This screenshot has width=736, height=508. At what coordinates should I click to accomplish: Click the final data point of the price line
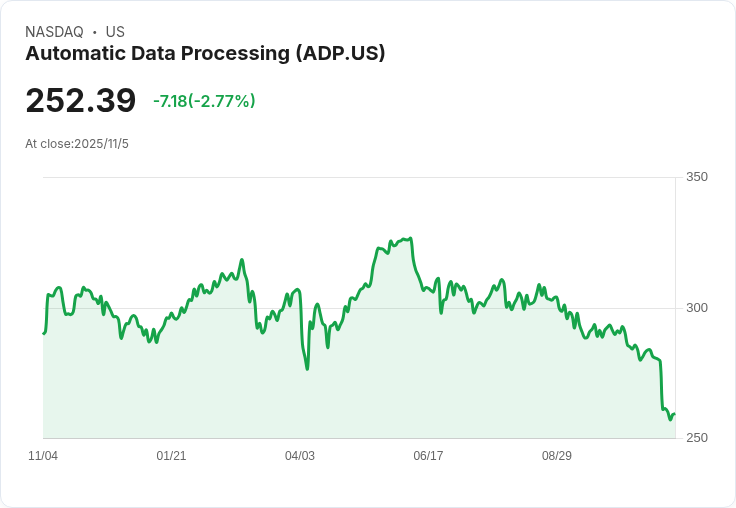(x=675, y=414)
